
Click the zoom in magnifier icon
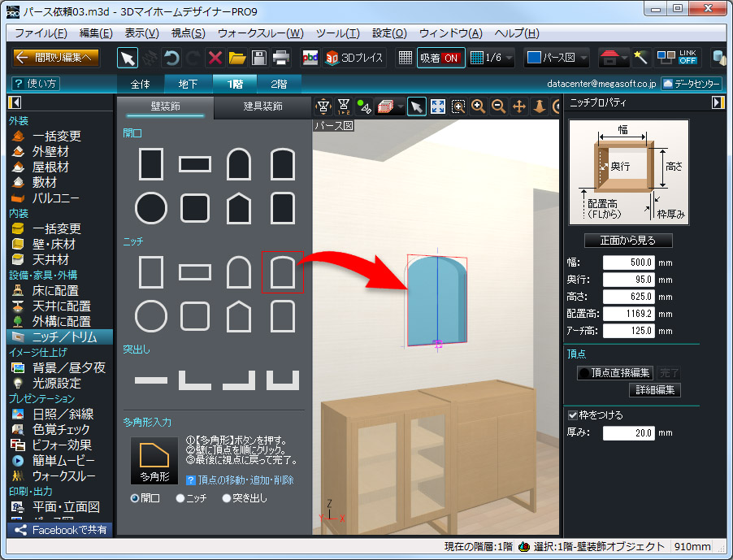point(479,106)
